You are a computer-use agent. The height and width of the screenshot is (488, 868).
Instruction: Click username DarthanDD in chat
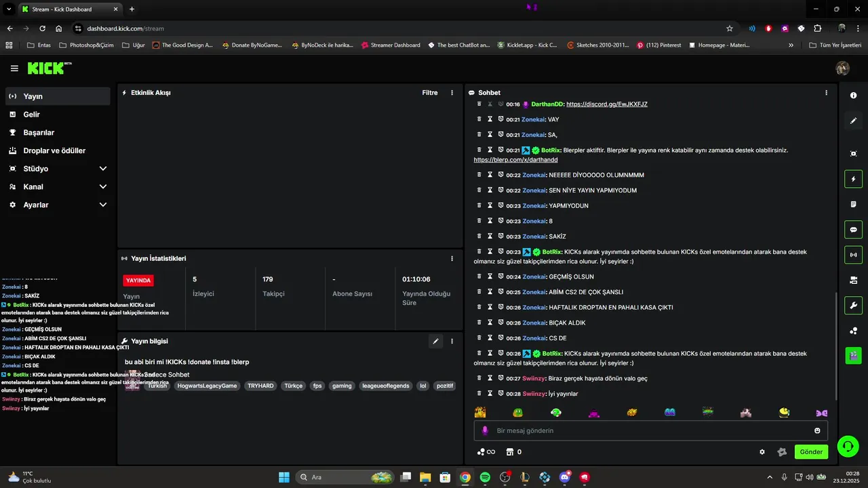tap(548, 104)
